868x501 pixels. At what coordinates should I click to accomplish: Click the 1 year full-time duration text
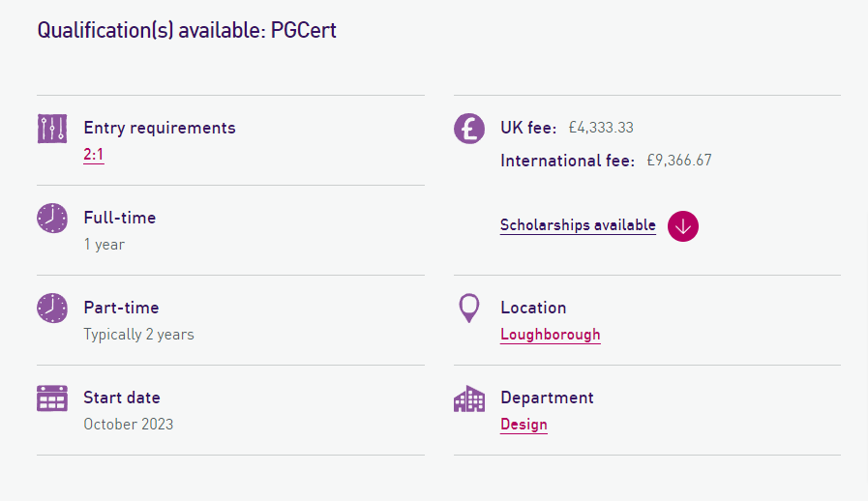(x=104, y=245)
